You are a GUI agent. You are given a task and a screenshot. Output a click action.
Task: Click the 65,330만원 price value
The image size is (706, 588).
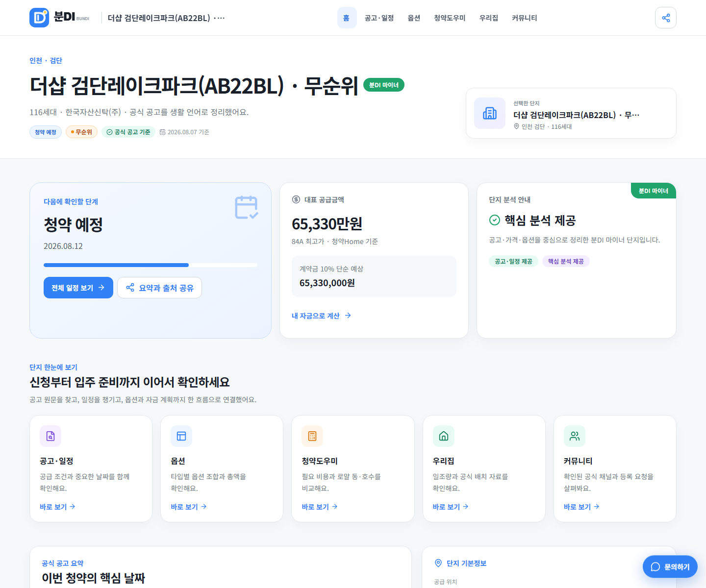pyautogui.click(x=327, y=224)
